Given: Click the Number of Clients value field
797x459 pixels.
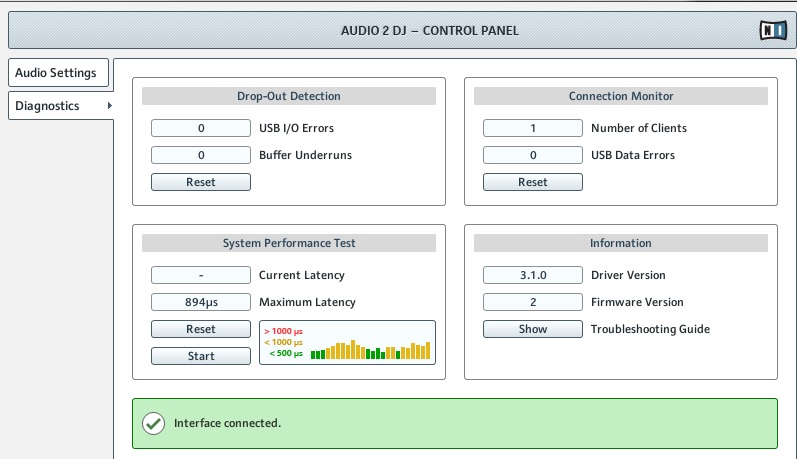Looking at the screenshot, I should tap(532, 128).
